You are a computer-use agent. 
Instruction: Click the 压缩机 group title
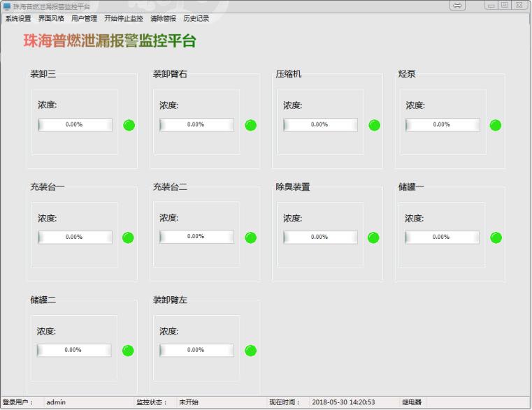click(x=289, y=73)
